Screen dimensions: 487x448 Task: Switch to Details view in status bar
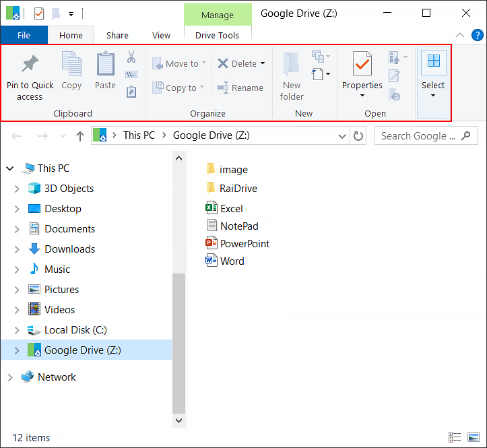click(x=455, y=437)
